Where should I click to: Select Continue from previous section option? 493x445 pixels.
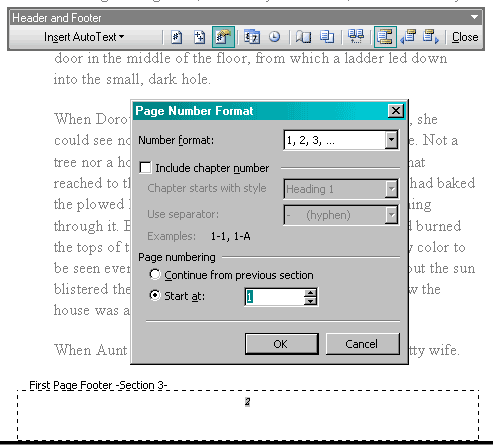tap(155, 274)
